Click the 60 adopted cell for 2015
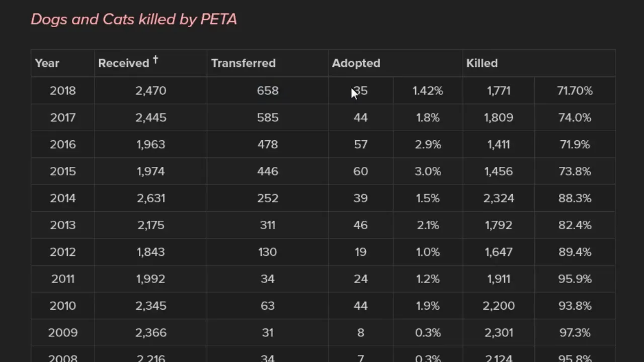 coord(360,171)
